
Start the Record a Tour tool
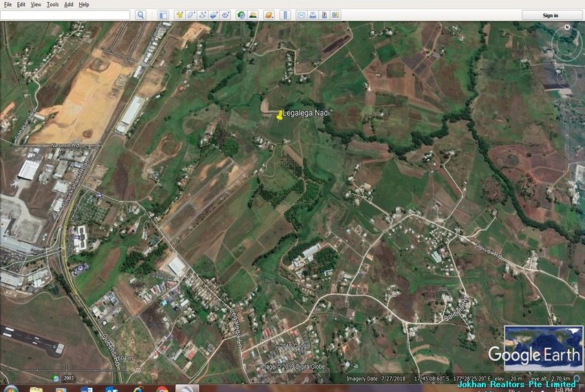pos(225,15)
